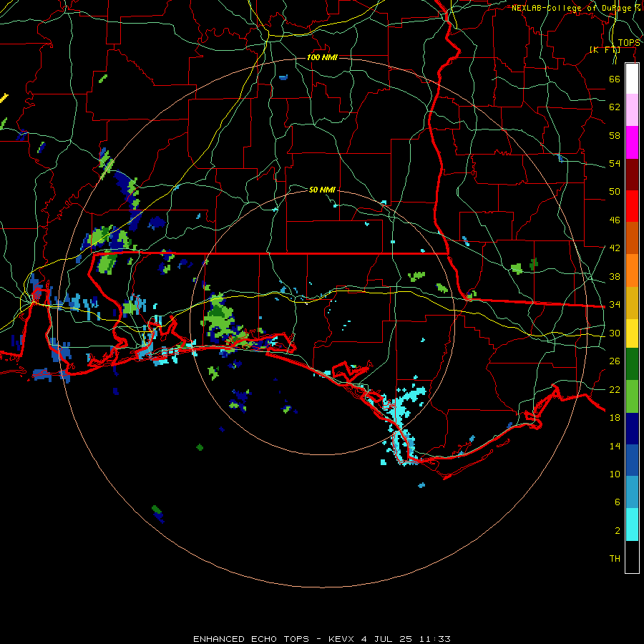The width and height of the screenshot is (644, 644).
Task: Pick the medium blue legend band
Action: (x=632, y=460)
